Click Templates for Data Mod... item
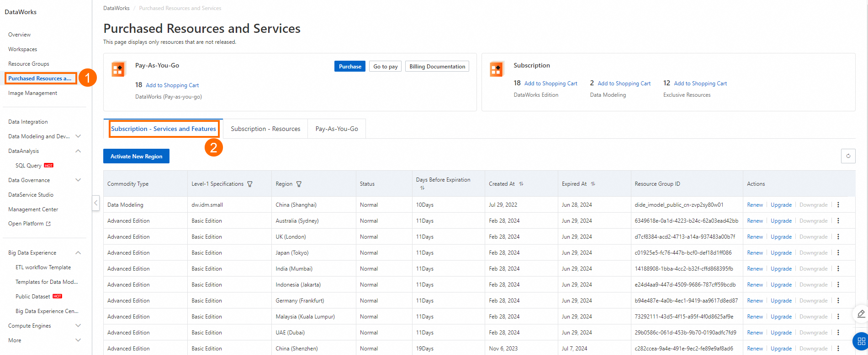Screen dimensions: 868x355 (x=47, y=282)
